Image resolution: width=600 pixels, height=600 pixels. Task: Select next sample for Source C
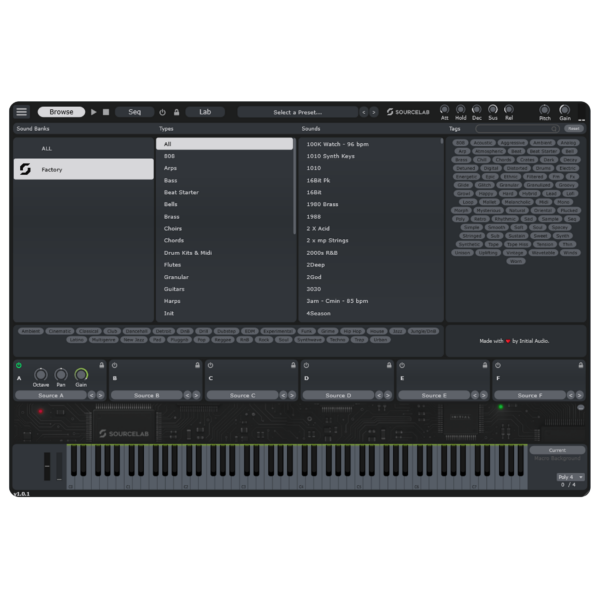click(x=292, y=395)
